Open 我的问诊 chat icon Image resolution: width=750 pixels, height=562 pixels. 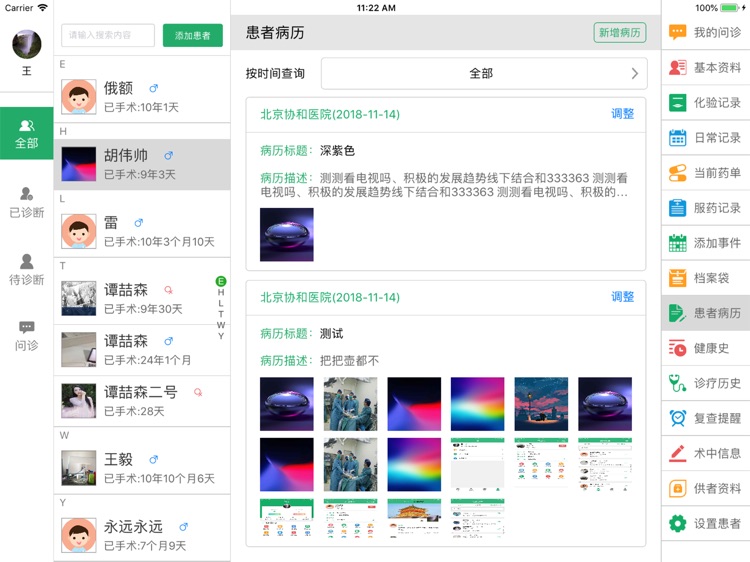pyautogui.click(x=677, y=33)
